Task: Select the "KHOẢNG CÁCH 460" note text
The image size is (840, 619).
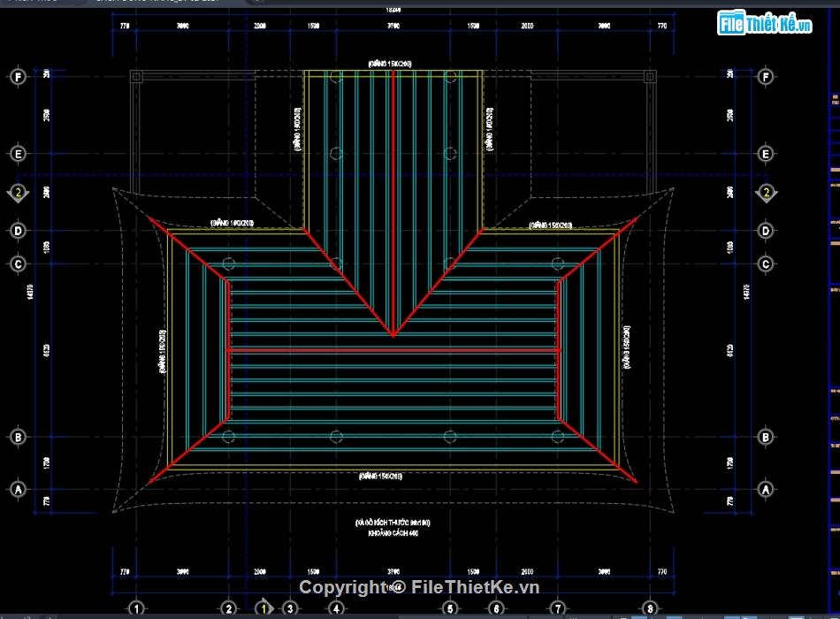Action: [x=393, y=532]
